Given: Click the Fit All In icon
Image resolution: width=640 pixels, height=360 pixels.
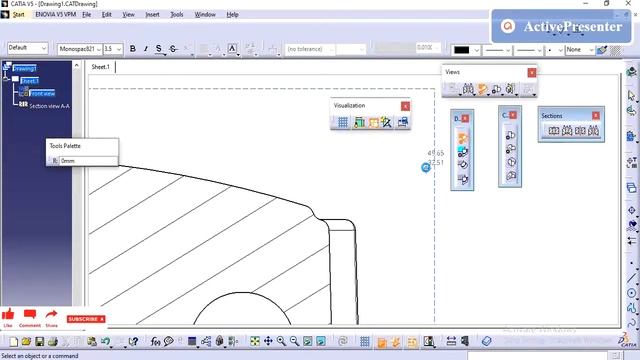Looking at the screenshot, I should point(255,341).
